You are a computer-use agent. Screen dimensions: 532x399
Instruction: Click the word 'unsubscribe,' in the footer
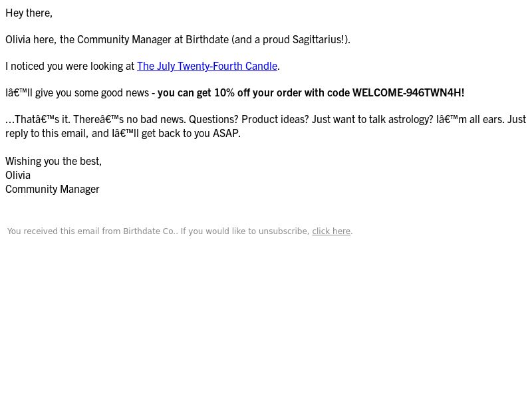(284, 231)
